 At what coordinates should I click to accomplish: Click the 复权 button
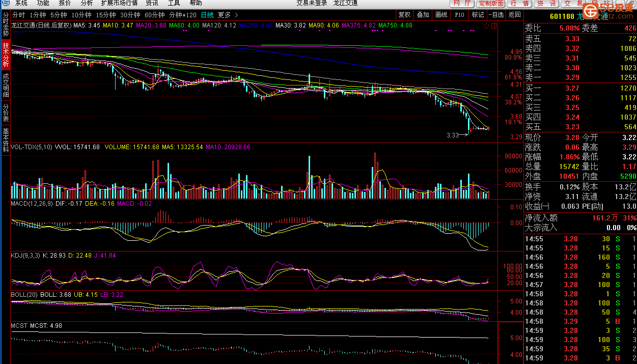(x=404, y=15)
